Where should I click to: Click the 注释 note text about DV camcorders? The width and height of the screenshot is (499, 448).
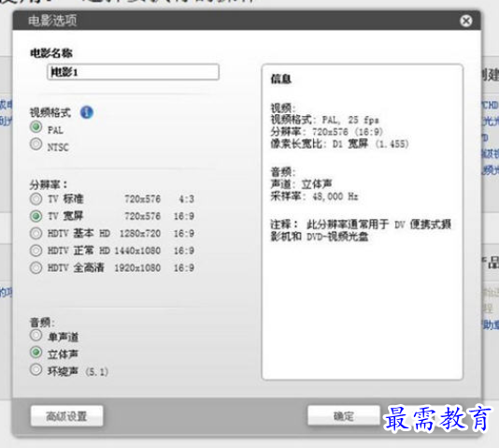coord(361,230)
